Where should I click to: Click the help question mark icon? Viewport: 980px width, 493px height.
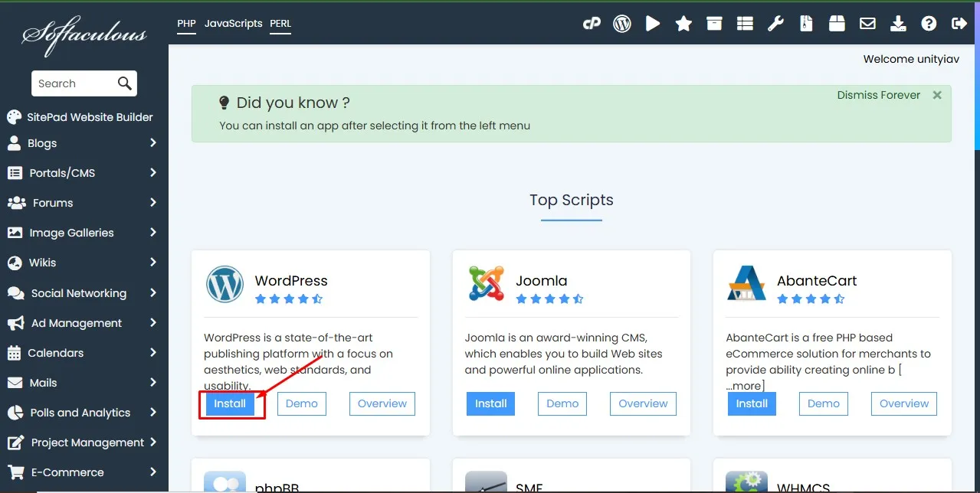[x=929, y=23]
